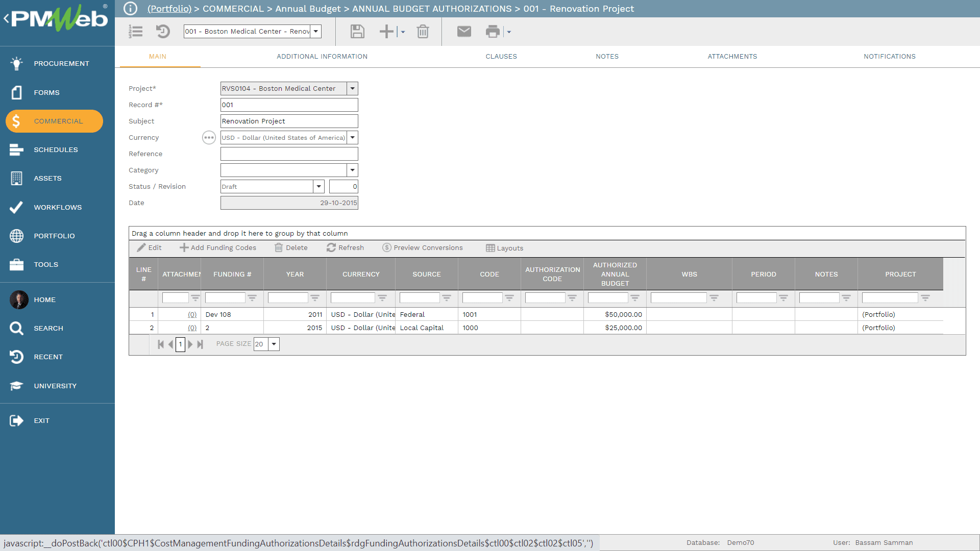Switch to Main tab

[x=158, y=56]
